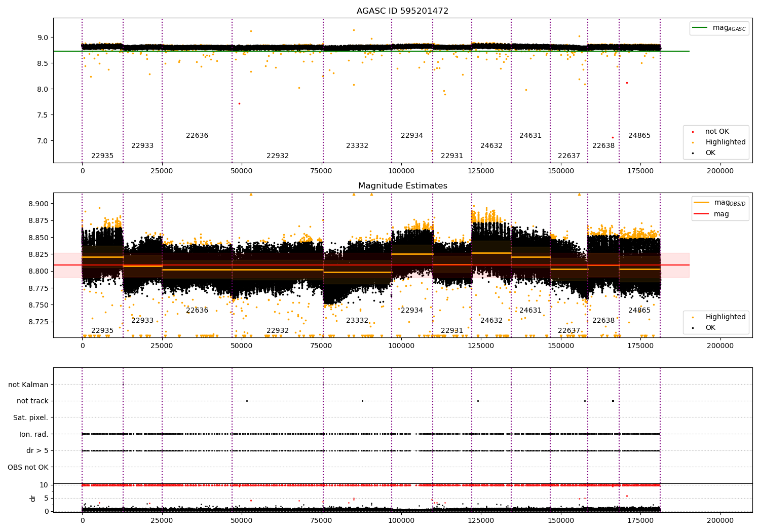The width and height of the screenshot is (760, 532).
Task: Click obsid label 24865 in the middle plot
Action: point(639,311)
